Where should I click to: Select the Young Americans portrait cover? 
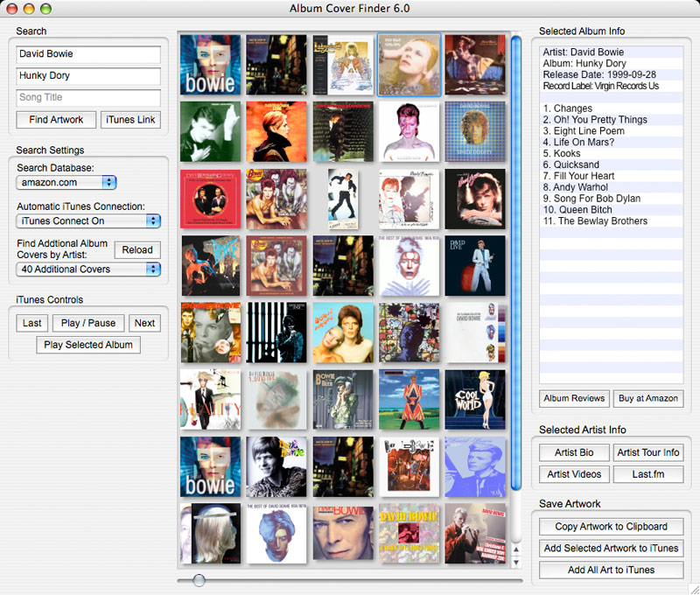pyautogui.click(x=475, y=199)
